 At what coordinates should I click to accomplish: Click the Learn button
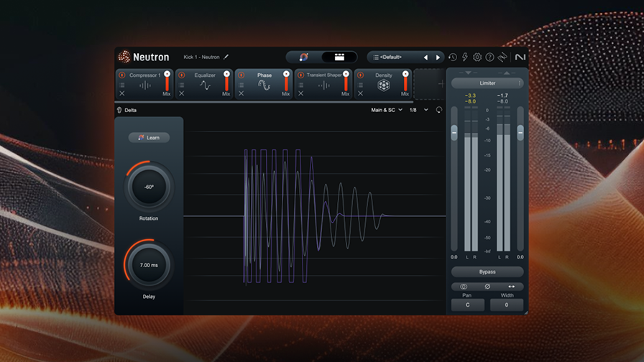149,137
